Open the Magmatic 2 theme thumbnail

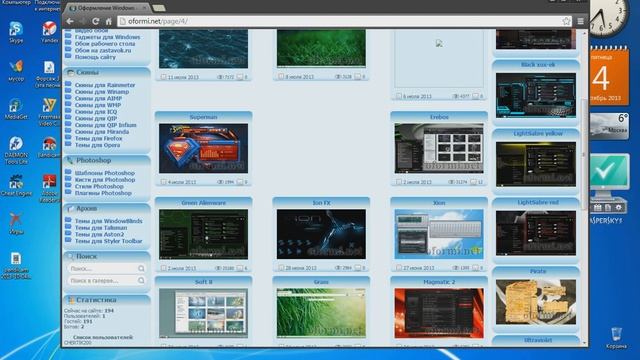pos(439,313)
